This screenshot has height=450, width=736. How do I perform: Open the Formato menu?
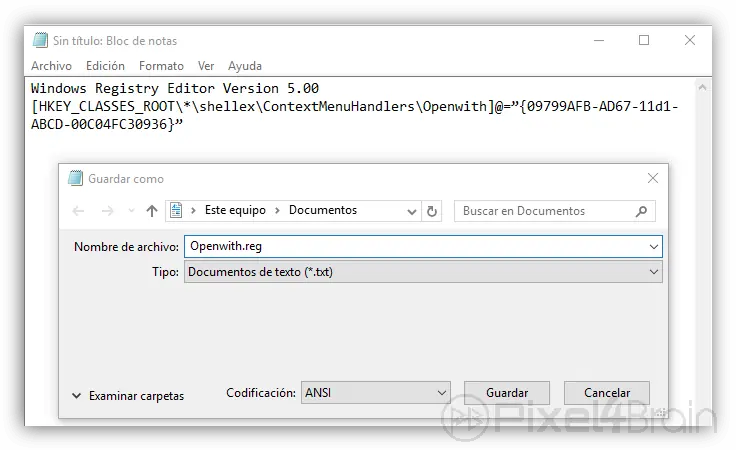click(x=161, y=66)
